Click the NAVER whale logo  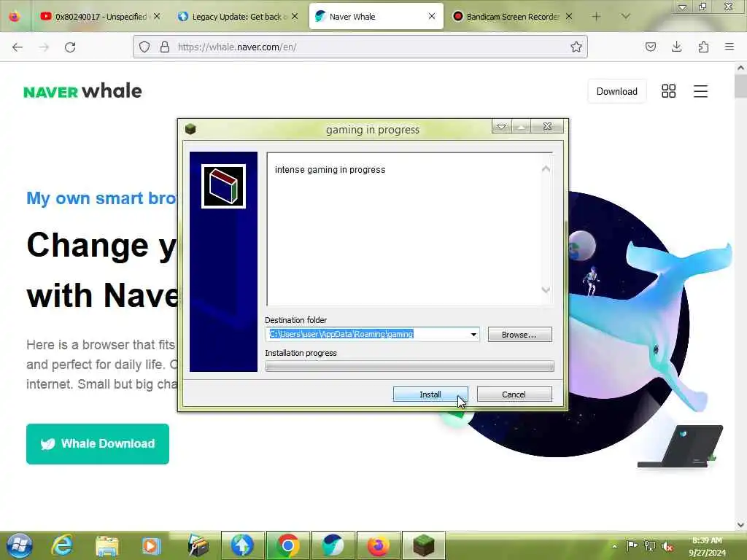[83, 90]
